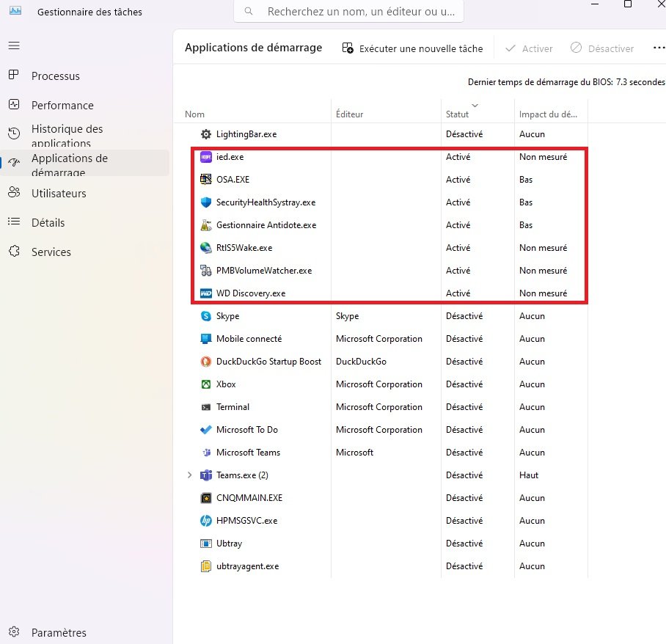Click Haut impact value for Teams.exe
This screenshot has width=666, height=644.
click(528, 475)
